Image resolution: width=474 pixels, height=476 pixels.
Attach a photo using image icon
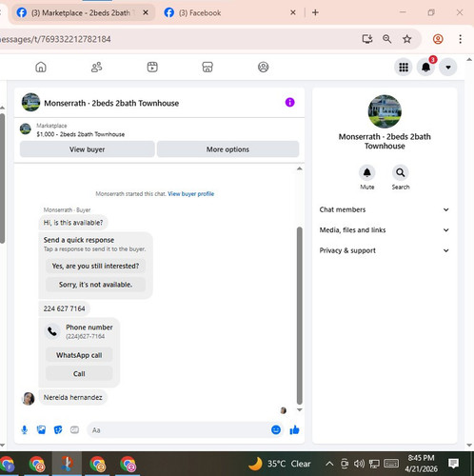pyautogui.click(x=41, y=430)
